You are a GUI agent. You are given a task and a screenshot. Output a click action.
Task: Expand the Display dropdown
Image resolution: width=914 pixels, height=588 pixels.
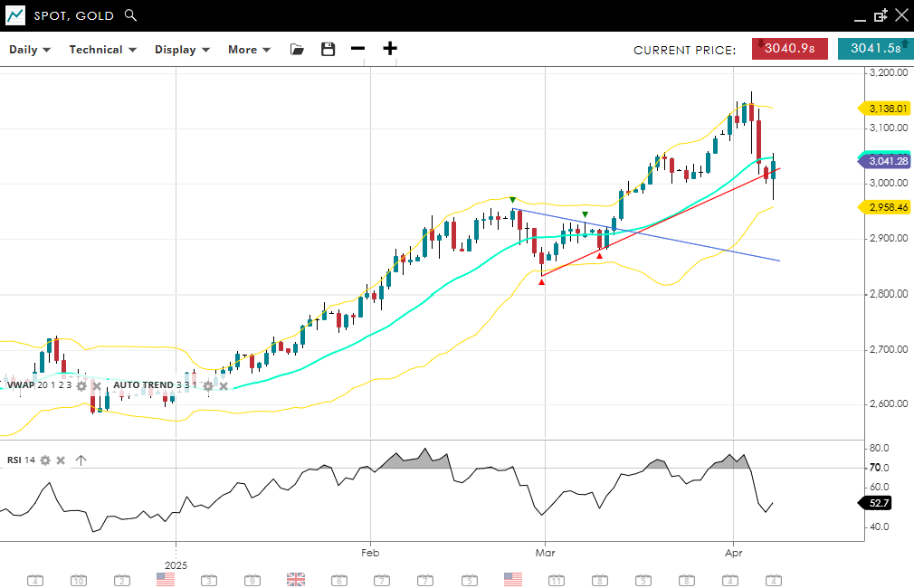coord(182,50)
